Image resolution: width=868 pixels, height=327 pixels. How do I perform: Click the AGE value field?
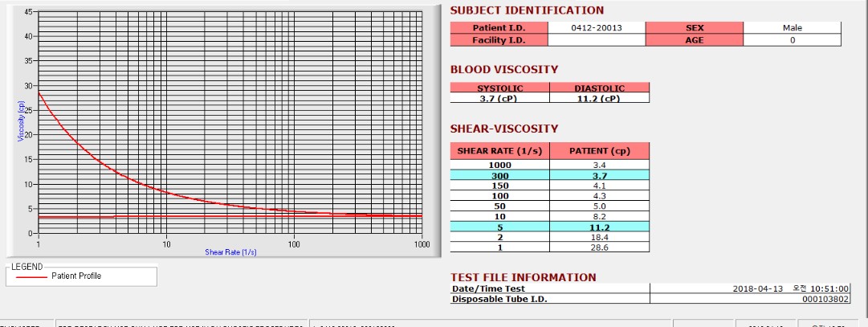[x=793, y=40]
